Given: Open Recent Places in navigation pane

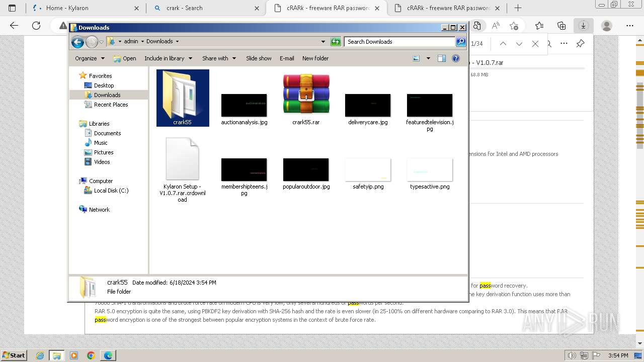Looking at the screenshot, I should pyautogui.click(x=111, y=105).
